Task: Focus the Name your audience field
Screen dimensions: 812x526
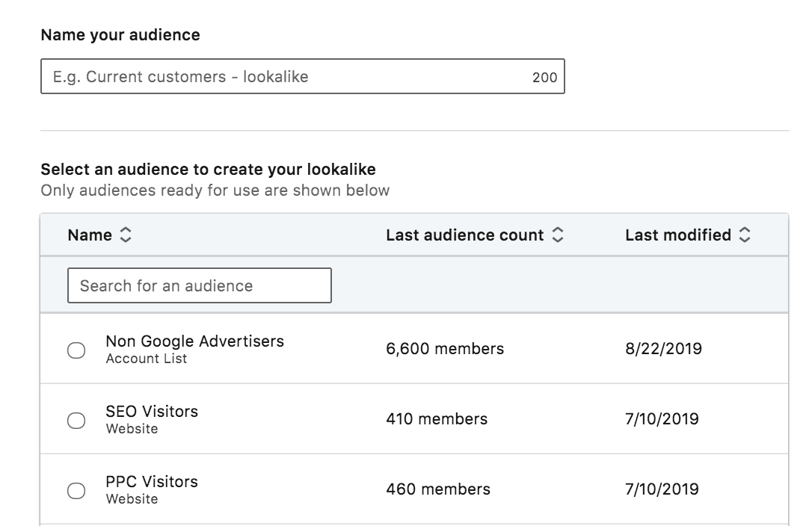Action: coord(302,77)
